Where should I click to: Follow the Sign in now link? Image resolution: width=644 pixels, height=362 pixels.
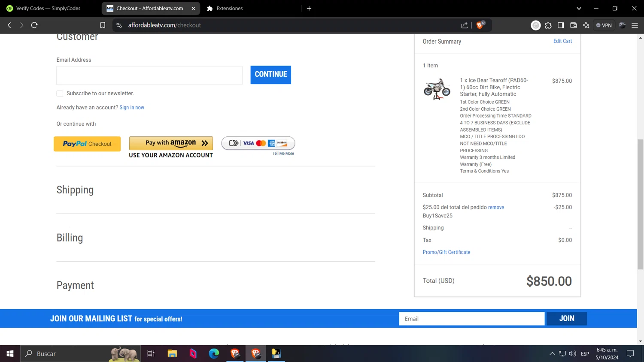pos(132,108)
